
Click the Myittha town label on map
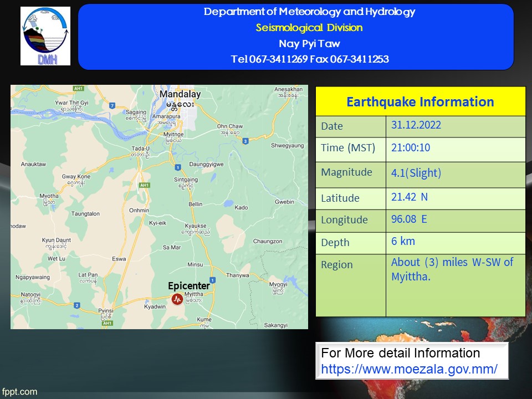(194, 294)
